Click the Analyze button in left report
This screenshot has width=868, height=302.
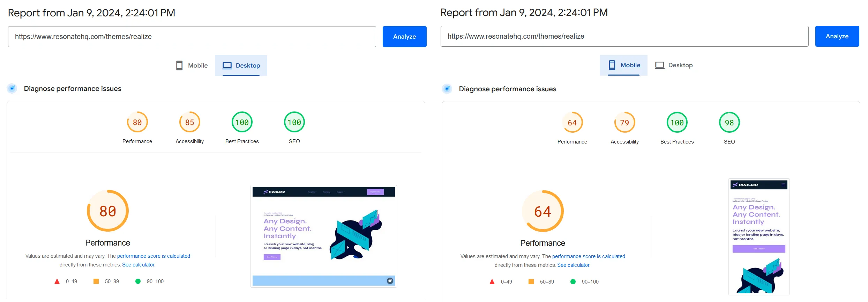click(x=404, y=37)
